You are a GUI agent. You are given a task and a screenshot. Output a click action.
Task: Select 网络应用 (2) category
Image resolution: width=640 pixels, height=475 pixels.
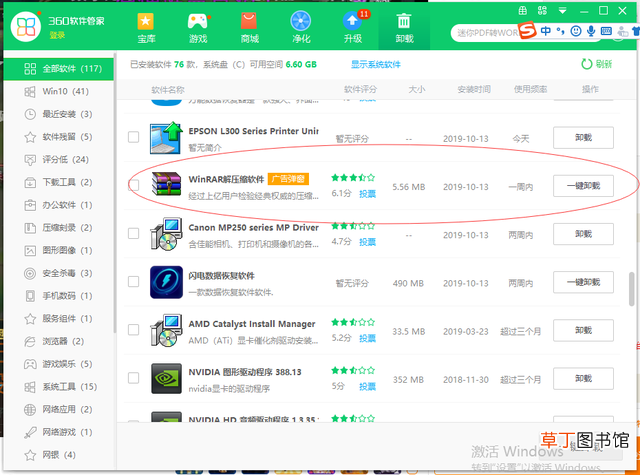pyautogui.click(x=58, y=409)
